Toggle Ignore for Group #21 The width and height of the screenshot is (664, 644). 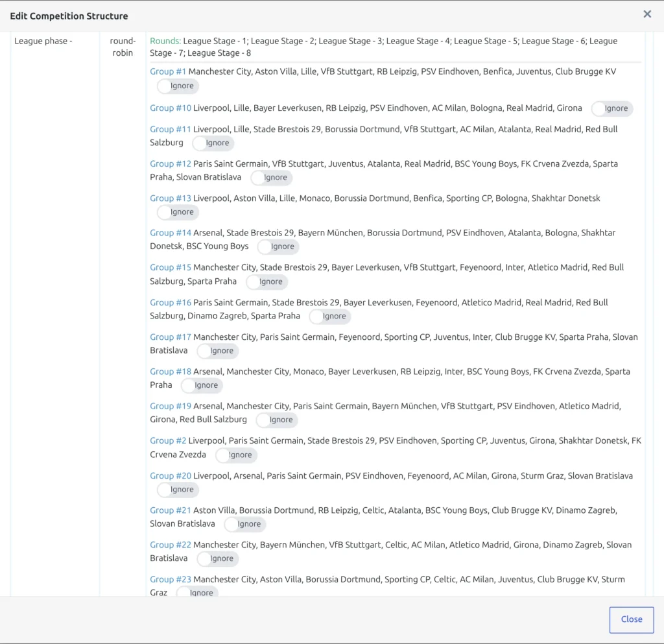[x=244, y=524]
